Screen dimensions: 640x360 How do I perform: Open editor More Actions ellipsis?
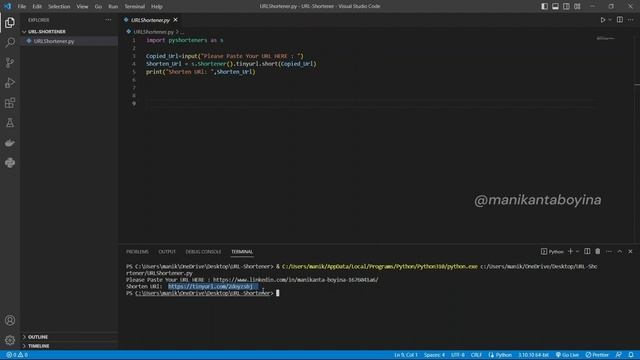coord(631,20)
